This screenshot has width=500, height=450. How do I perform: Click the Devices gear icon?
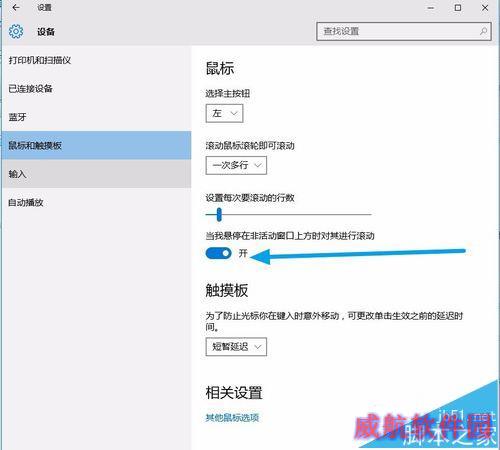(x=16, y=32)
